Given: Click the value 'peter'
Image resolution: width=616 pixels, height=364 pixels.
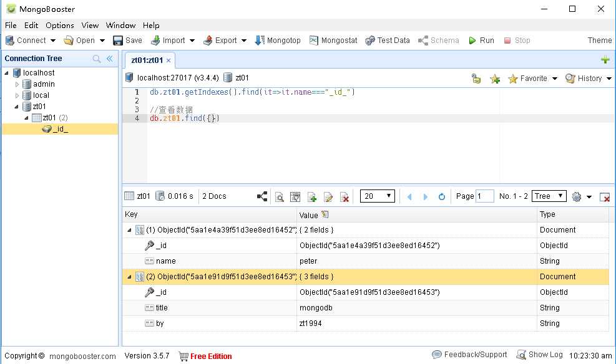Looking at the screenshot, I should pos(308,261).
